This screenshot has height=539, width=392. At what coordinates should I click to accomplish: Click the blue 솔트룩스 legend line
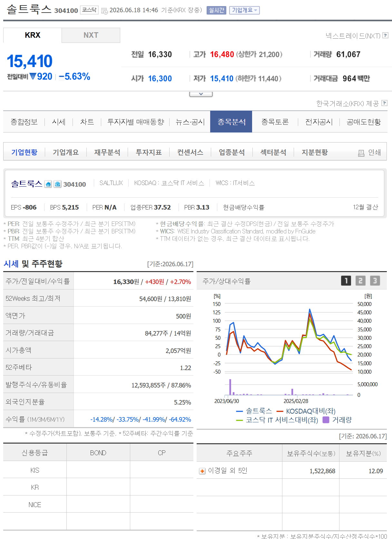(240, 411)
